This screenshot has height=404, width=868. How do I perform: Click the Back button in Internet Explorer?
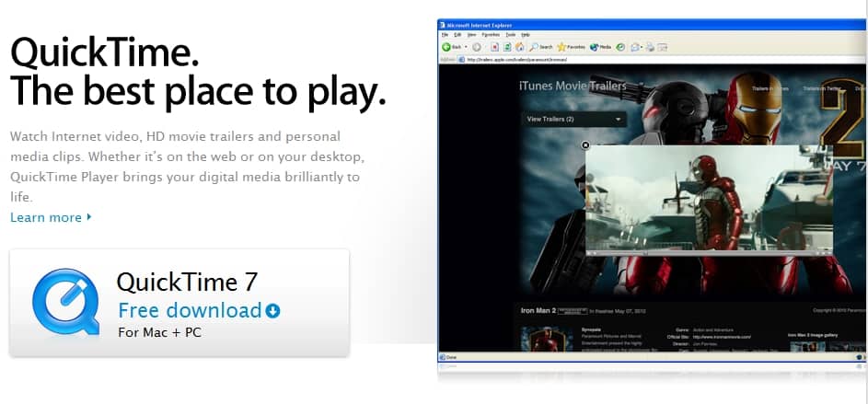[x=452, y=47]
